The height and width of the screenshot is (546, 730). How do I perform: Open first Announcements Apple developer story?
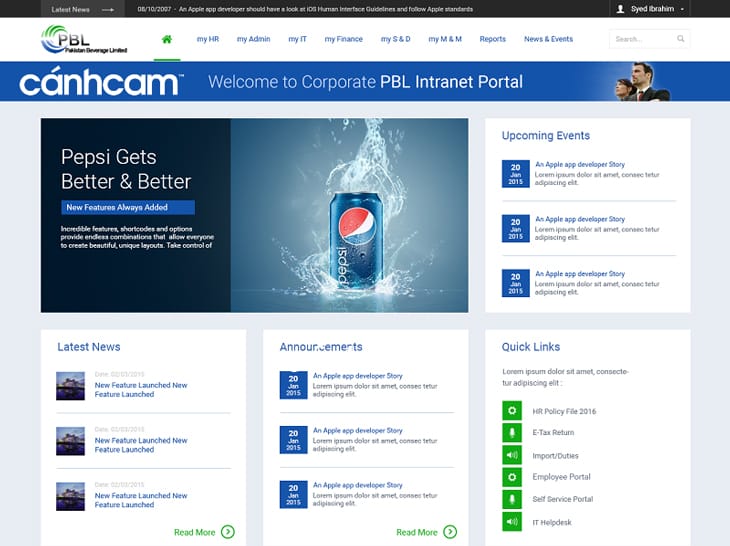point(358,376)
